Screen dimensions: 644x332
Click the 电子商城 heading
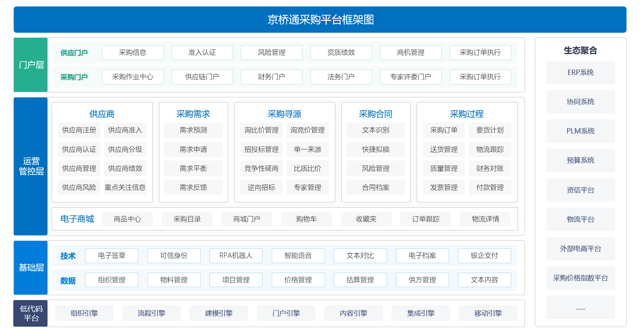[x=77, y=219]
